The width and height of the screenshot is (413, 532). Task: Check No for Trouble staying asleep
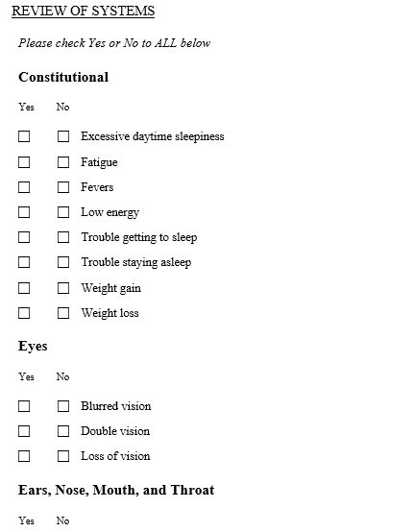coord(63,262)
